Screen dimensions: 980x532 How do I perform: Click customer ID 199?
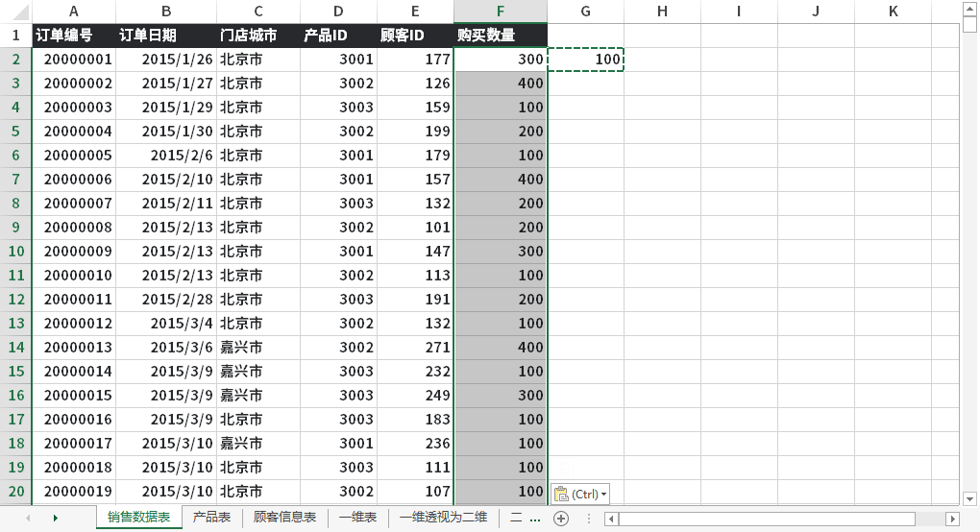pos(415,132)
